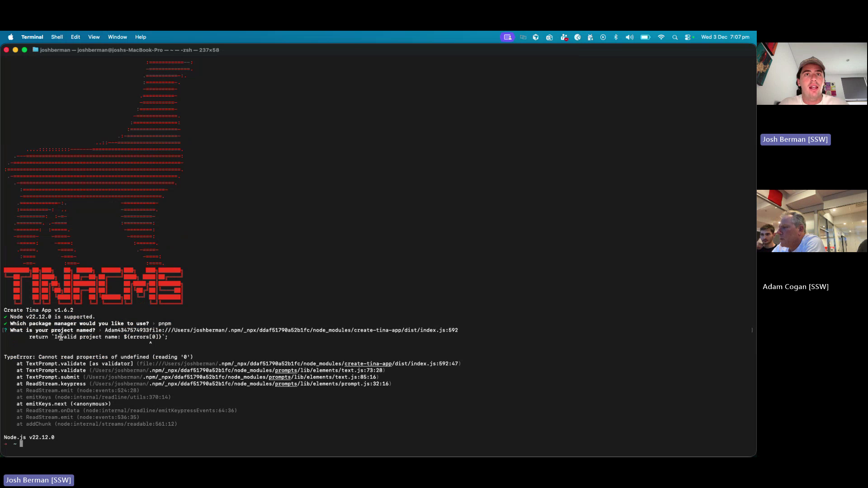Click the Microsoft Defender shield icon
Image resolution: width=868 pixels, height=488 pixels.
click(536, 37)
